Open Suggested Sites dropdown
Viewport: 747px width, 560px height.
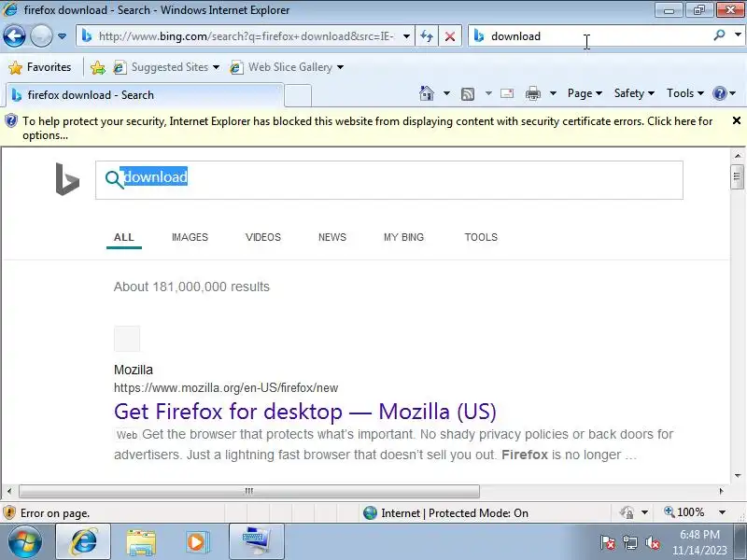tap(167, 67)
